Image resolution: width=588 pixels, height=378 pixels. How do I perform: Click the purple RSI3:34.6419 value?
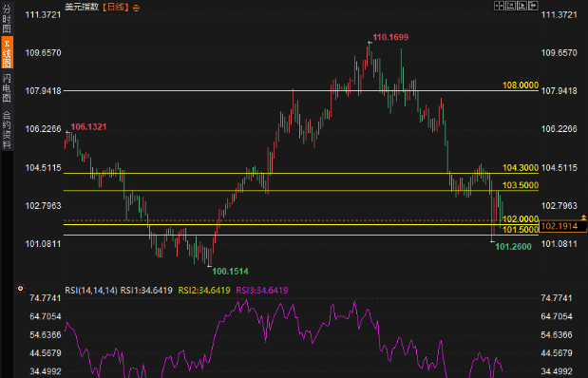[x=262, y=291]
